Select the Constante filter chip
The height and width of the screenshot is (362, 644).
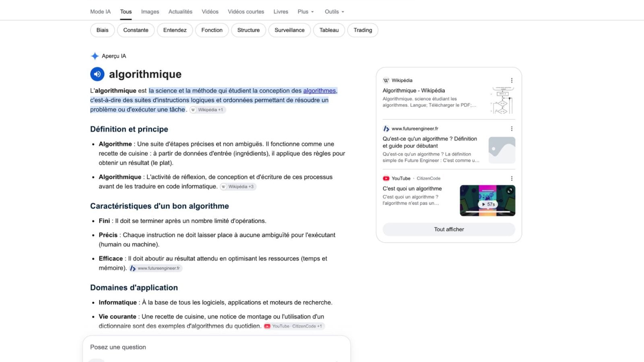tap(136, 30)
